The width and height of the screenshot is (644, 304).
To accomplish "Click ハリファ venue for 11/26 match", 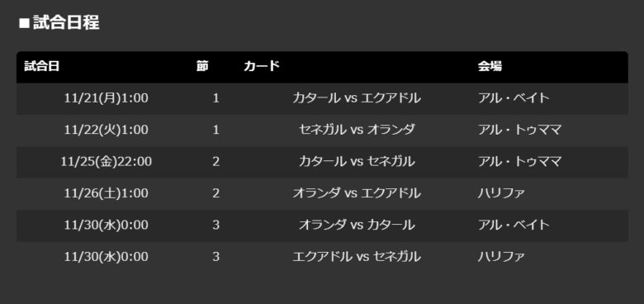I will [x=501, y=193].
